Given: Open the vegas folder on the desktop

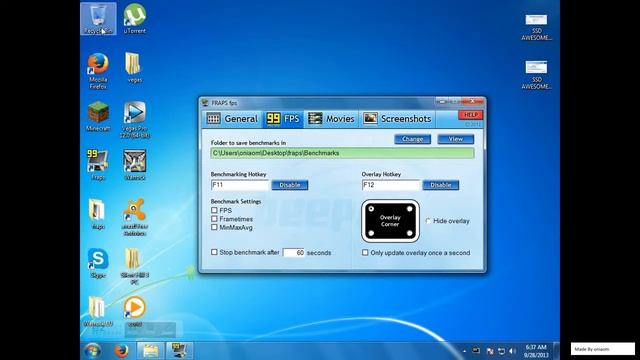Looking at the screenshot, I should coord(134,68).
